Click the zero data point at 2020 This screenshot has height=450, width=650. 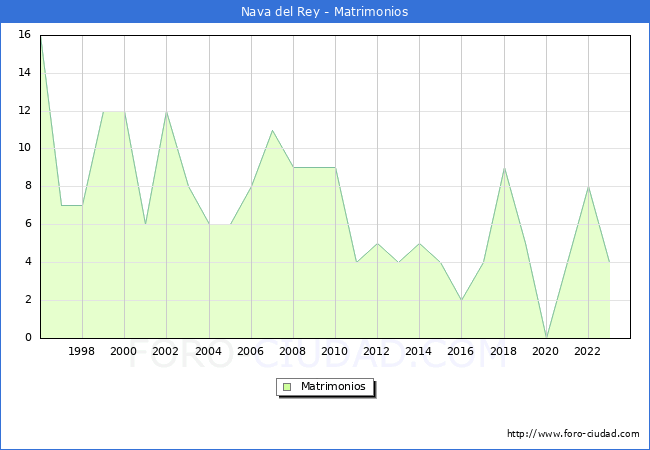click(x=546, y=337)
